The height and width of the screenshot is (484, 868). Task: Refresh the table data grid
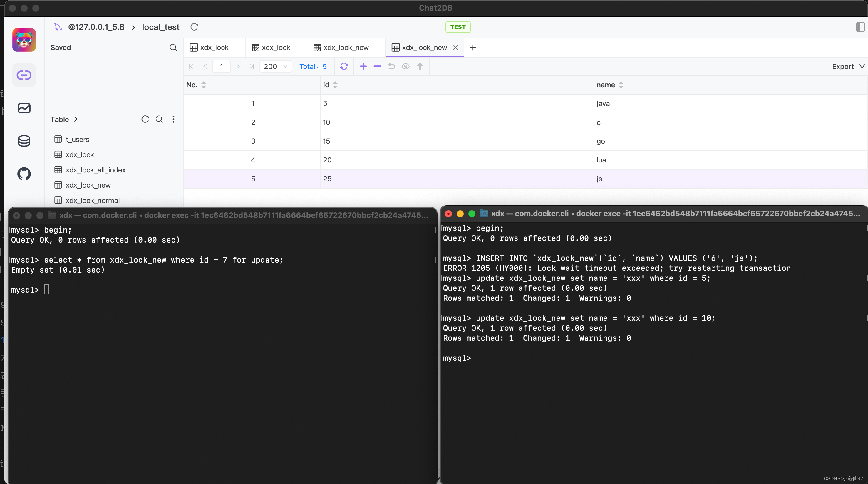pyautogui.click(x=344, y=66)
